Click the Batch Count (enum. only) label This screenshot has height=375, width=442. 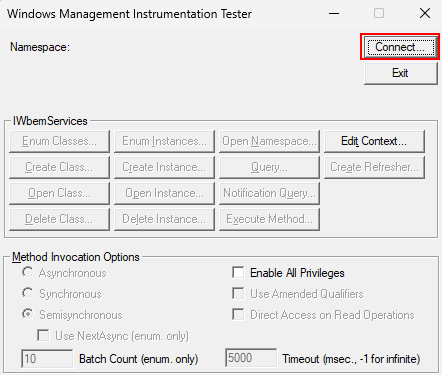(139, 359)
